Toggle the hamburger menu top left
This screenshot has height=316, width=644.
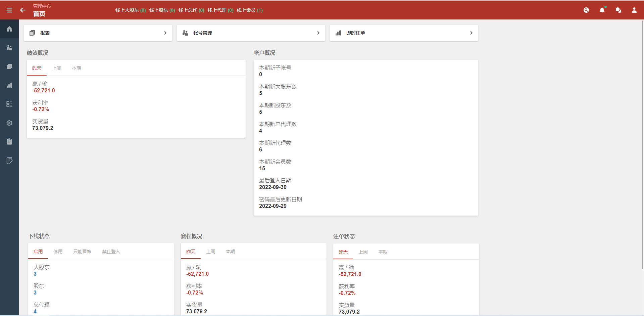pos(9,10)
